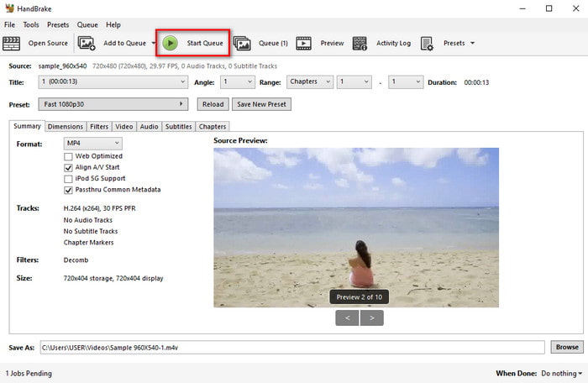Click the Presets document gear icon

[x=427, y=43]
